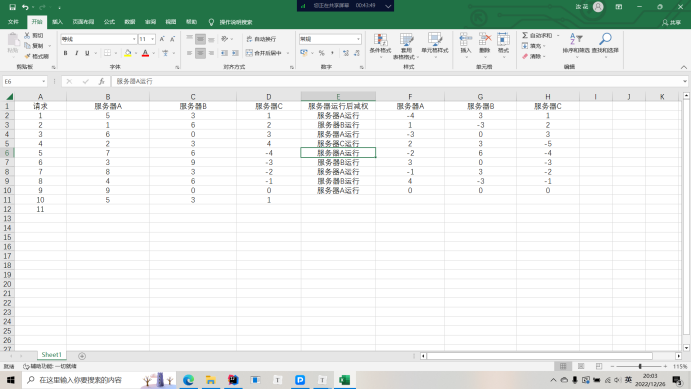Click the Decrease Indent icon

(224, 53)
